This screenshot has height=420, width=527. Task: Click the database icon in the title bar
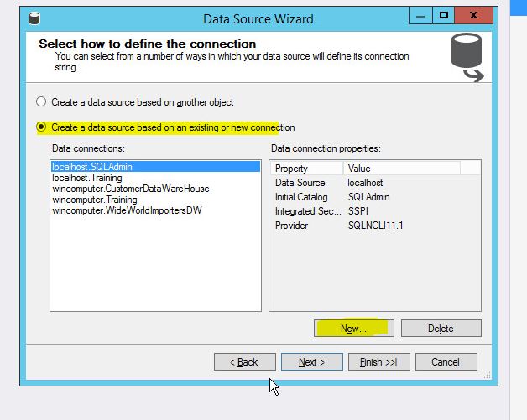[34, 18]
